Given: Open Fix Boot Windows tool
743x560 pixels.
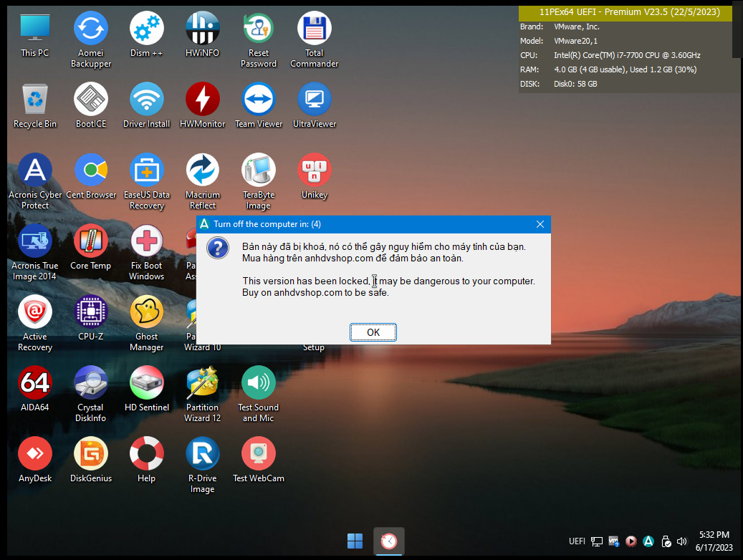Looking at the screenshot, I should click(x=146, y=253).
